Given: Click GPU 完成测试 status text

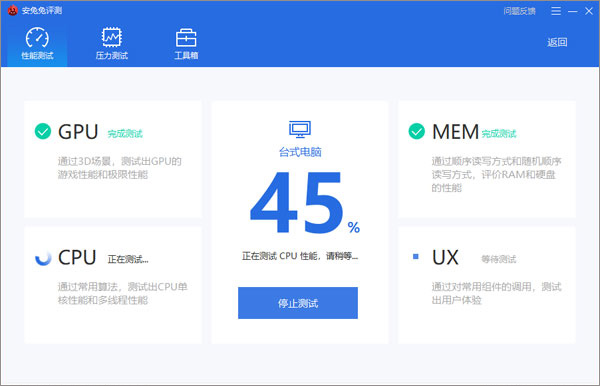Looking at the screenshot, I should [125, 134].
